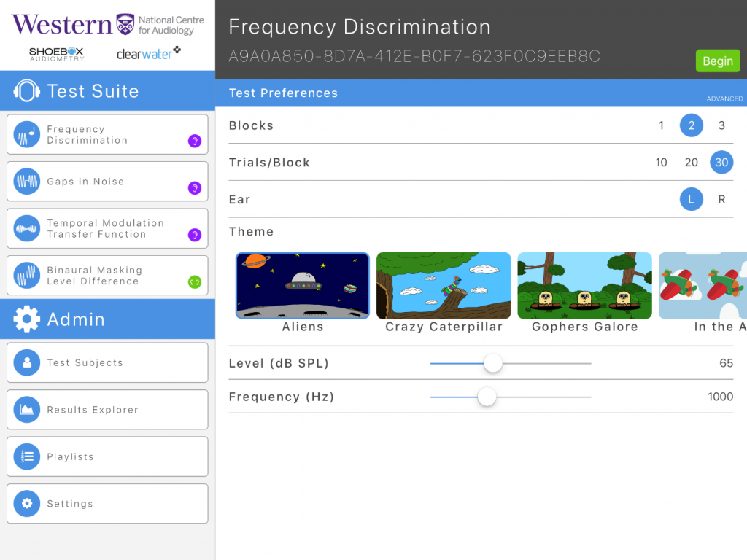Click purple ear badge on Gaps in Noise
747x560 pixels.
click(194, 188)
